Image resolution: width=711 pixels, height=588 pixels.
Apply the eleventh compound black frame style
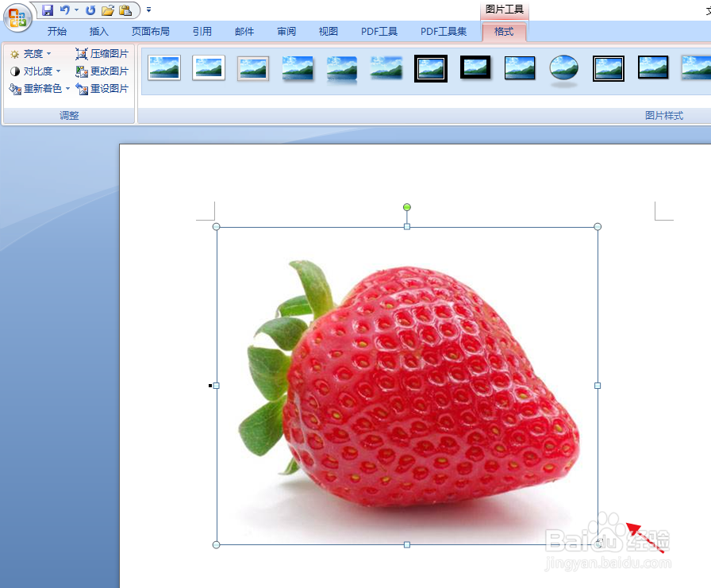(609, 68)
